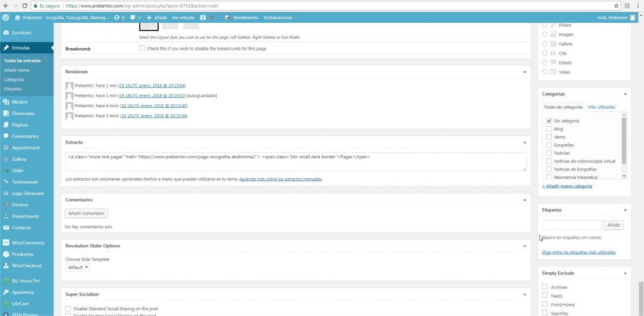
Task: Check Disable Standard Social Sharing checkbox
Action: (x=68, y=308)
